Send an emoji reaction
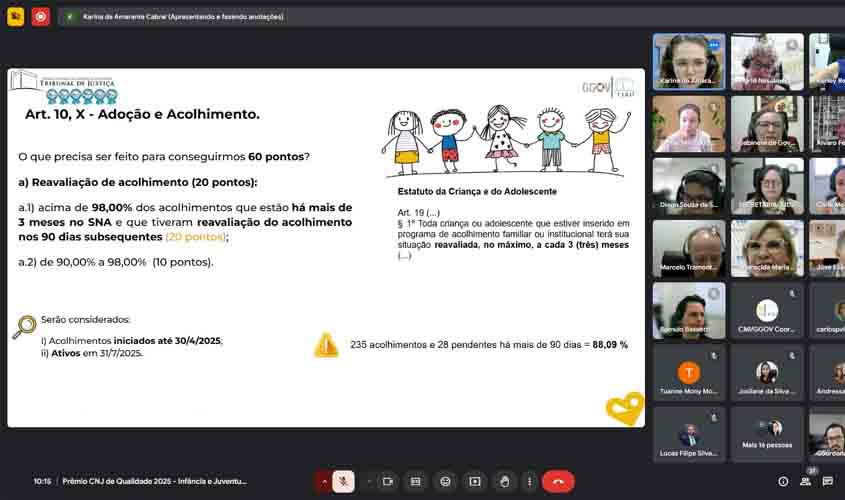845x500 pixels. 445,481
